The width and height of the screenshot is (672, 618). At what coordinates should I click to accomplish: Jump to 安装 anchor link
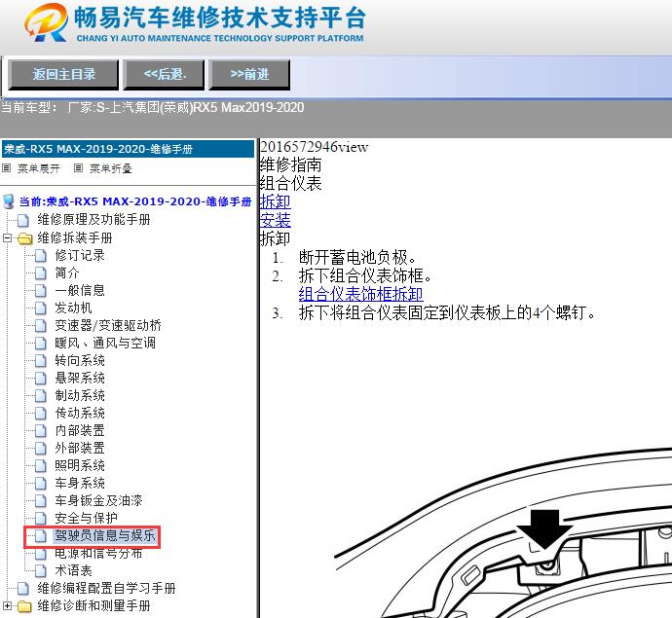[276, 220]
